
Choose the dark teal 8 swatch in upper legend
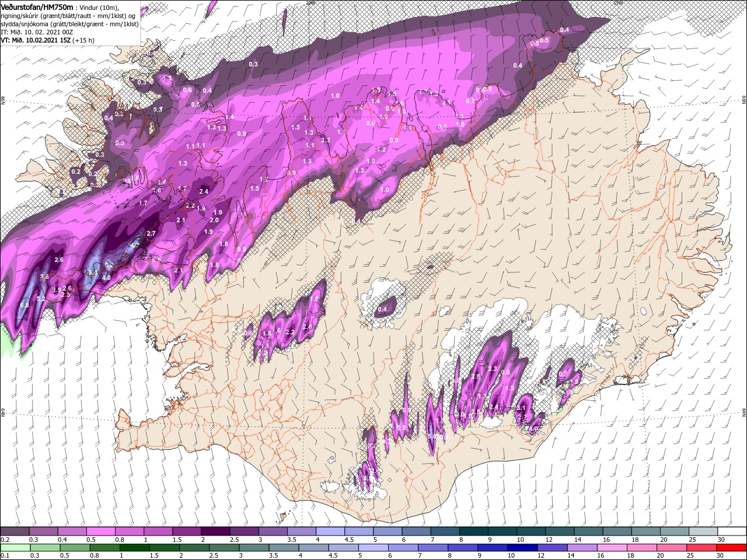coord(473,531)
